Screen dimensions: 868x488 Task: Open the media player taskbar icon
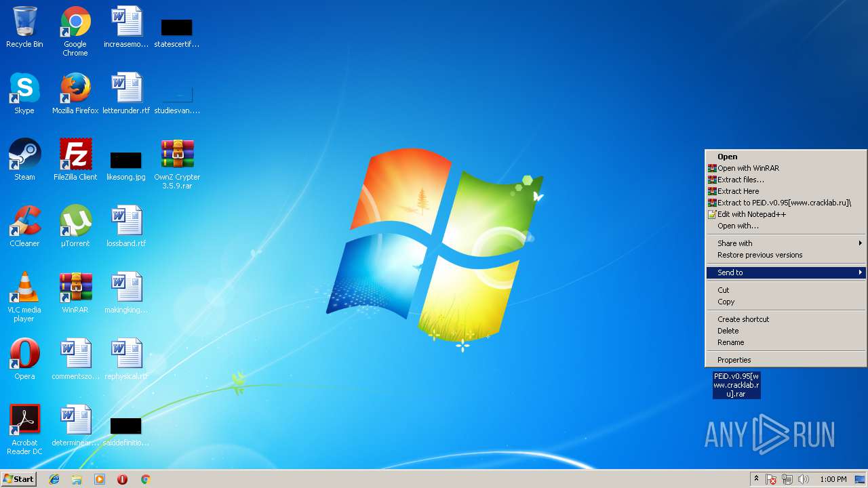click(100, 479)
